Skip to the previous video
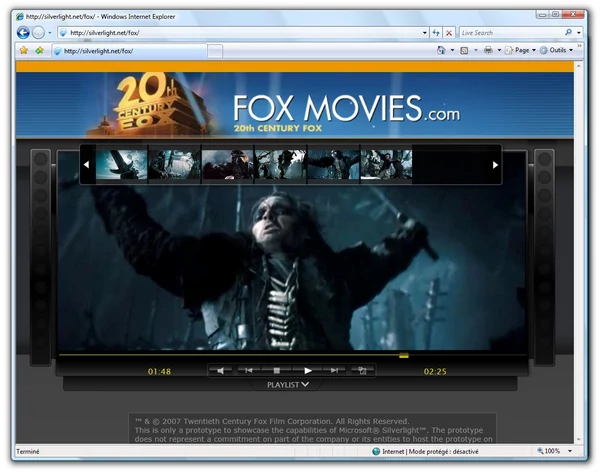The width and height of the screenshot is (600, 472). [248, 371]
